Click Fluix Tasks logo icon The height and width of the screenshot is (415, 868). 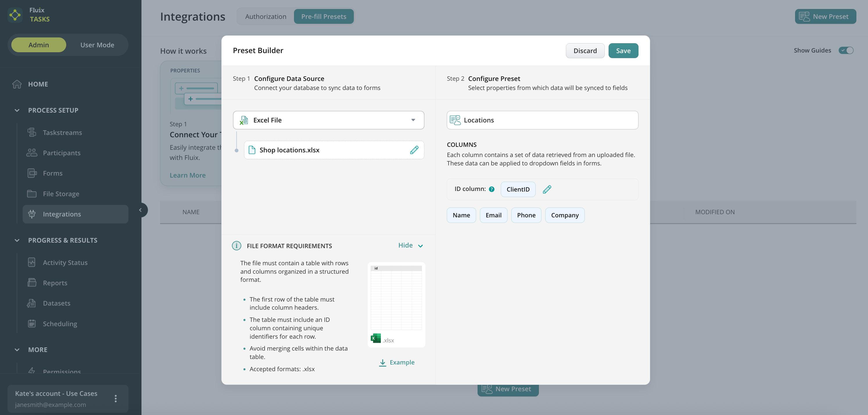[15, 15]
